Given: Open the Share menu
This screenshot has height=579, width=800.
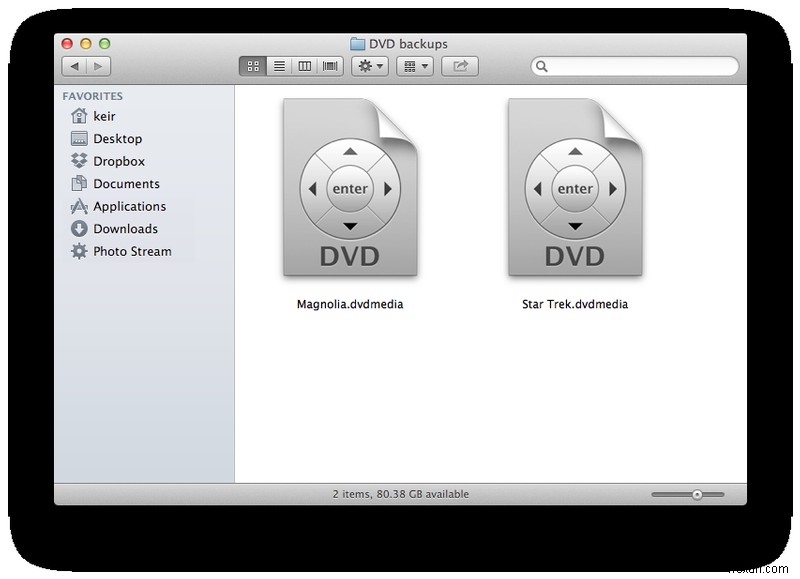Looking at the screenshot, I should point(459,66).
